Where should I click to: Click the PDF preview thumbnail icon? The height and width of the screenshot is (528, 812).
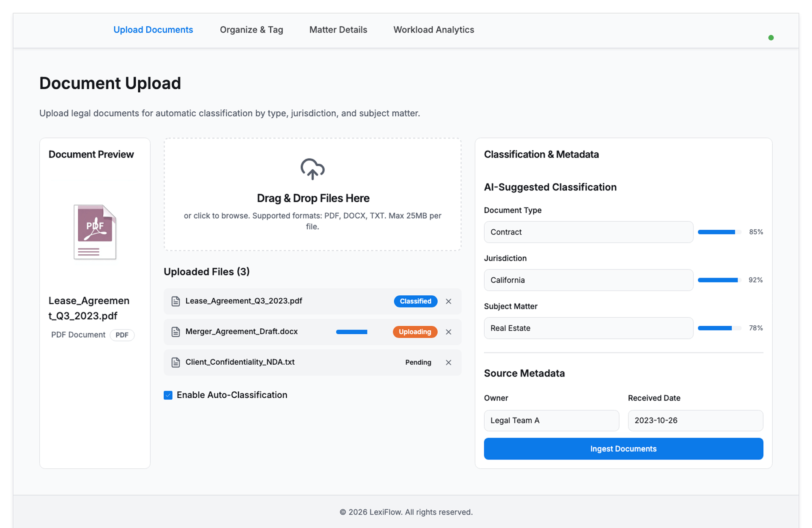pos(95,232)
